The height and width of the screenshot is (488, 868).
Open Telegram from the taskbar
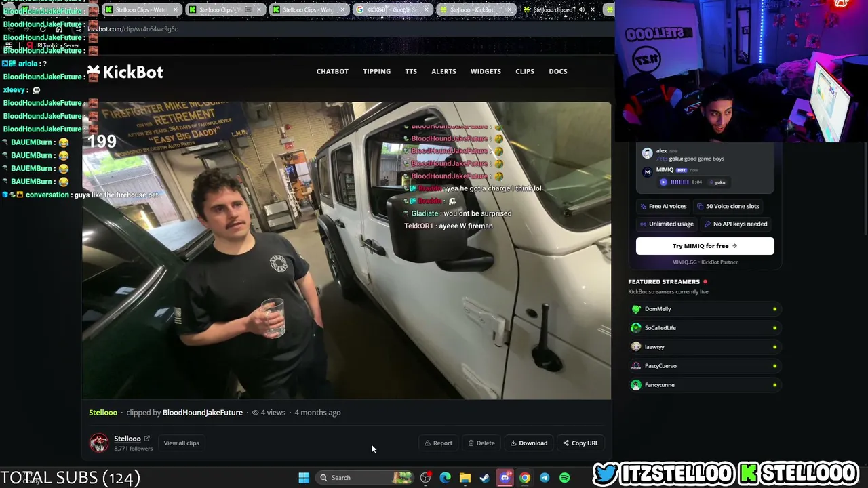pyautogui.click(x=544, y=478)
